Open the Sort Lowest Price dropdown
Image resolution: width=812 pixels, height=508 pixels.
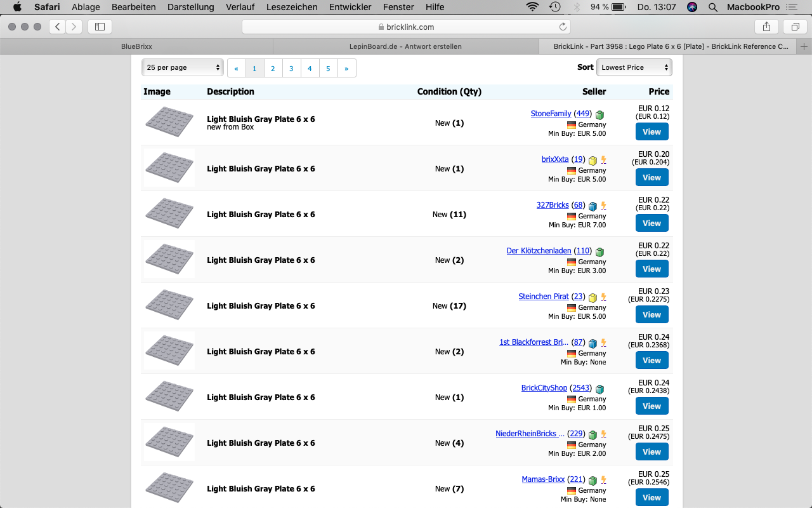(634, 67)
